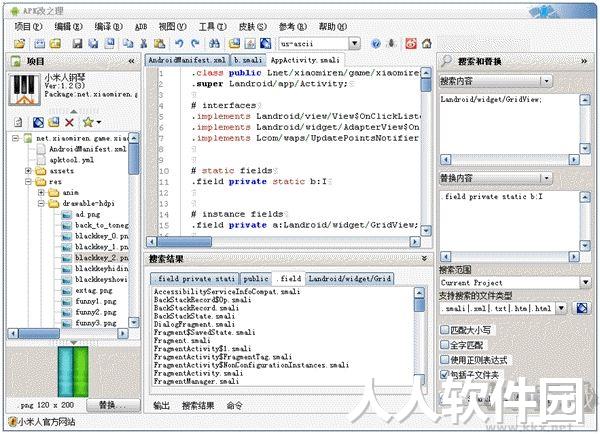The image size is (600, 434).
Task: Click the microphone toolbar icon
Action: pos(391,44)
